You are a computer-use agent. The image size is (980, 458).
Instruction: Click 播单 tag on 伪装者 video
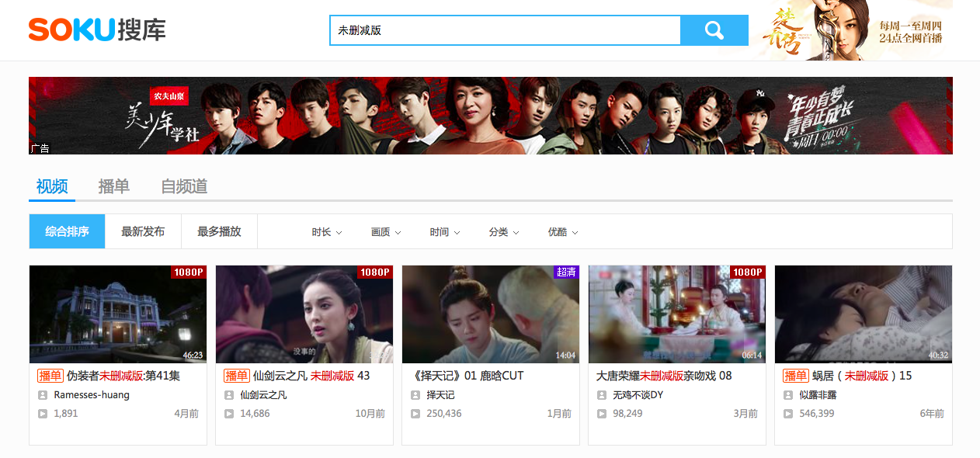50,376
